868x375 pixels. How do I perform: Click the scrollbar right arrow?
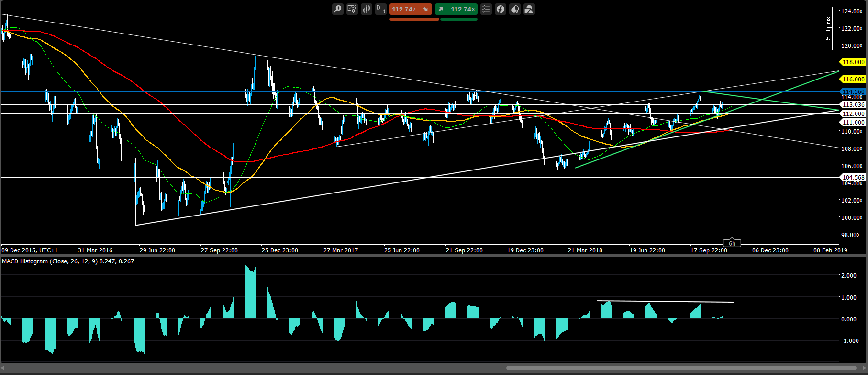(863, 368)
